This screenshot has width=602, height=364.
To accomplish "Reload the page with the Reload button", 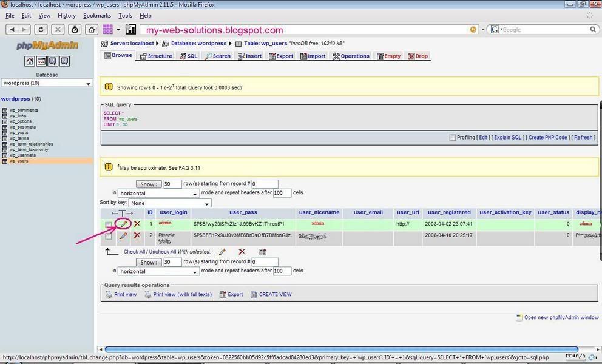I will 41,29.
